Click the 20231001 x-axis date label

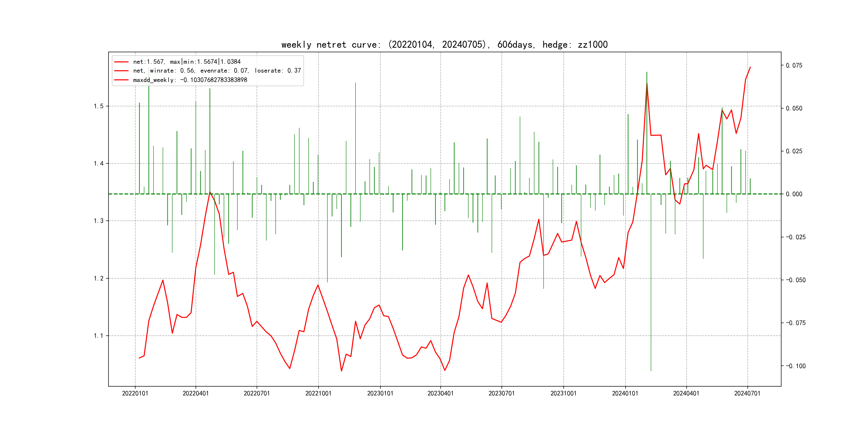pyautogui.click(x=563, y=394)
